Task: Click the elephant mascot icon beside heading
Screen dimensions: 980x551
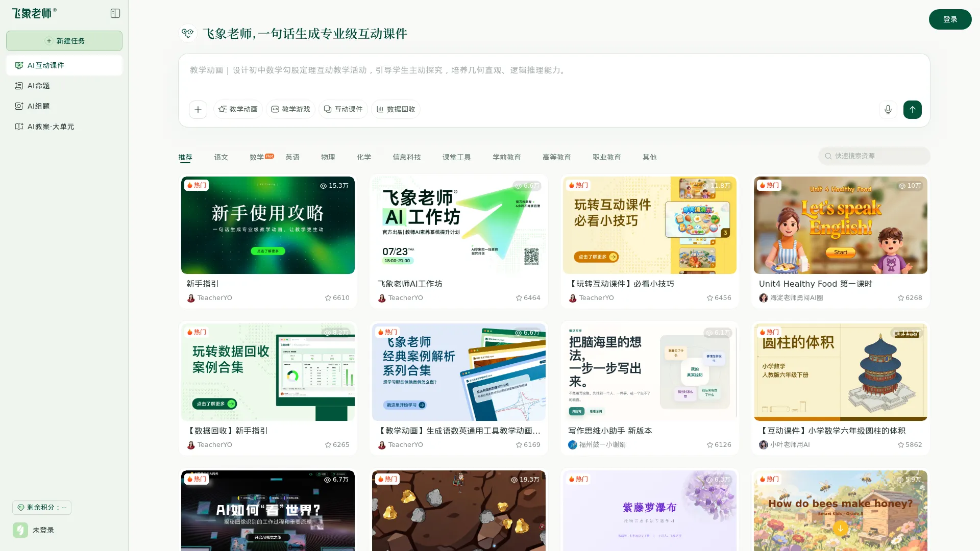Action: (x=187, y=33)
